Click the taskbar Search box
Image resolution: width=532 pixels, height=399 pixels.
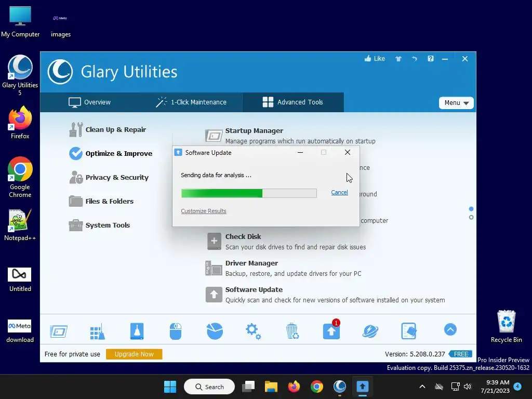coord(209,387)
